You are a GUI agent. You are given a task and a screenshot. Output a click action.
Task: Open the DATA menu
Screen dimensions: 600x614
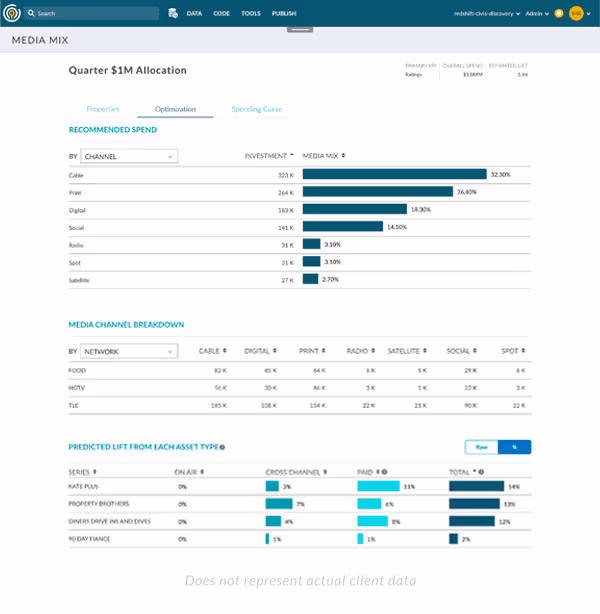coord(194,13)
